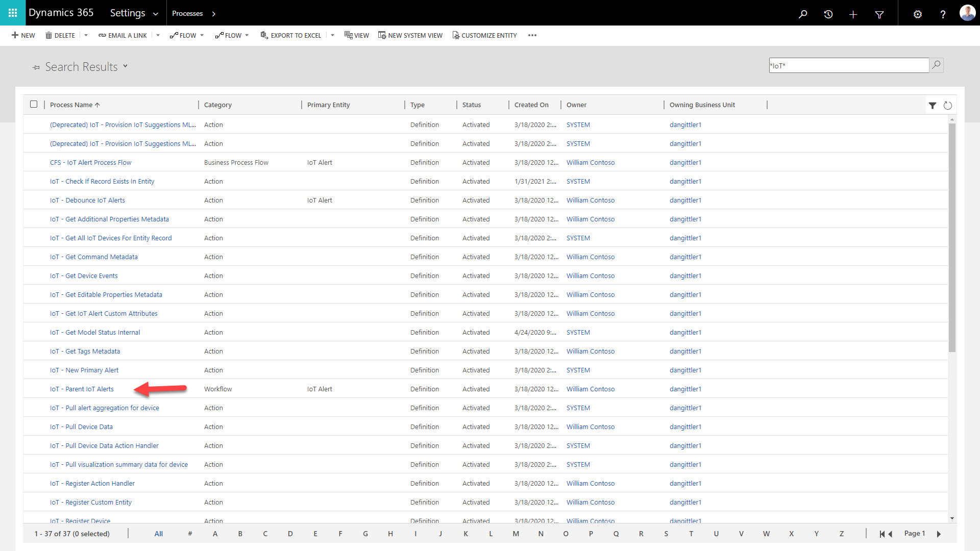Screen dimensions: 980x551
Task: Open the Settings menu in top navigation
Action: (134, 13)
